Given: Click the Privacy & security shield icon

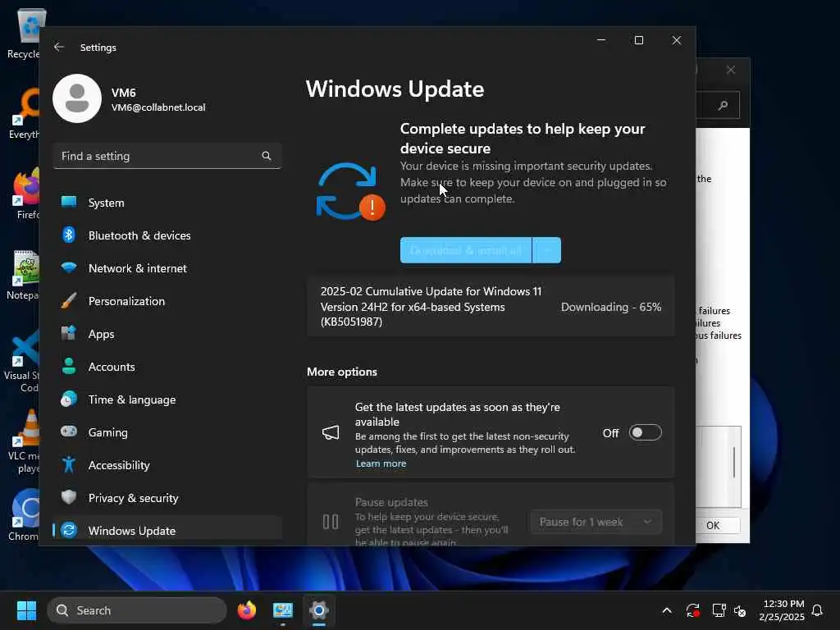Looking at the screenshot, I should (69, 497).
